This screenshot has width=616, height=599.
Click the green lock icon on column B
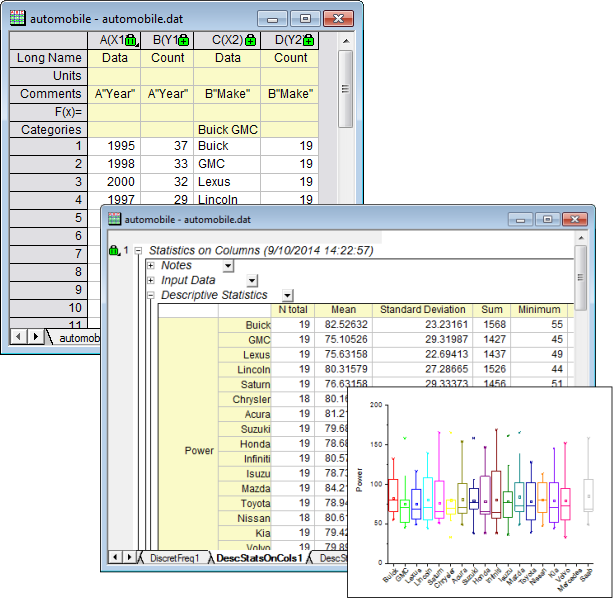[186, 40]
